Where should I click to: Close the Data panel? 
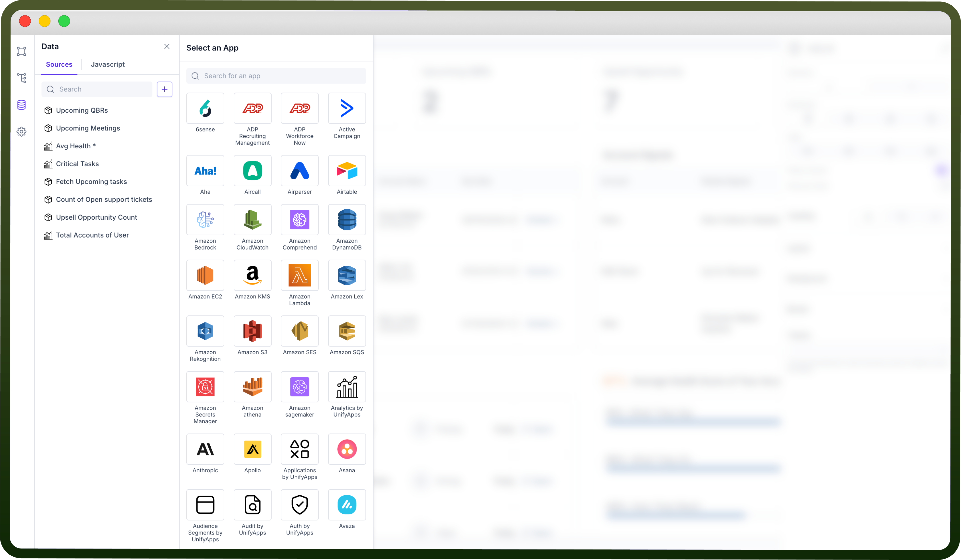pyautogui.click(x=167, y=47)
